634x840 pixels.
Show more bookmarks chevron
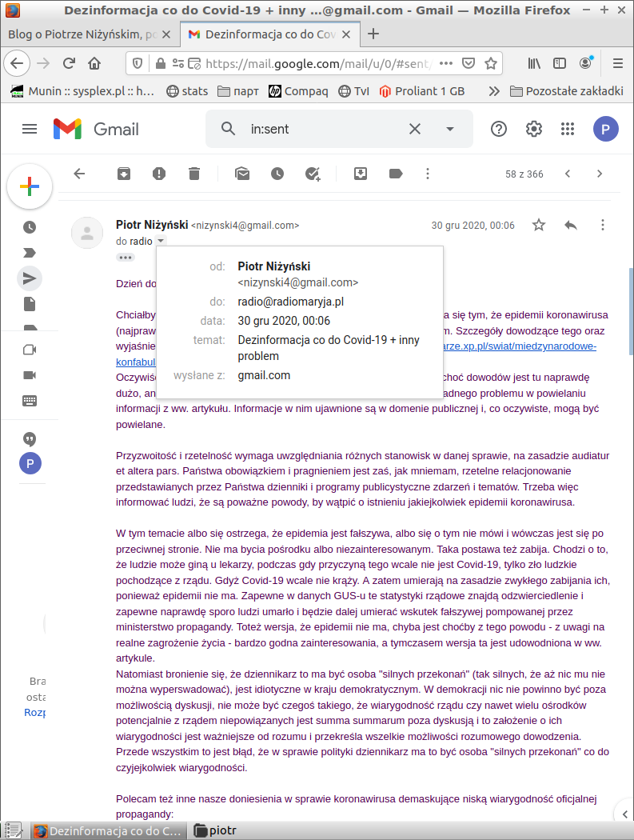click(x=494, y=91)
